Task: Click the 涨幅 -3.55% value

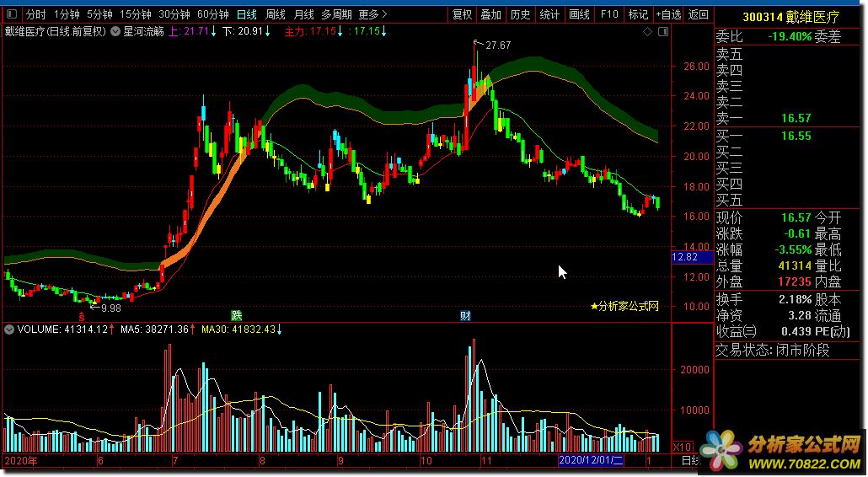Action: coord(793,249)
